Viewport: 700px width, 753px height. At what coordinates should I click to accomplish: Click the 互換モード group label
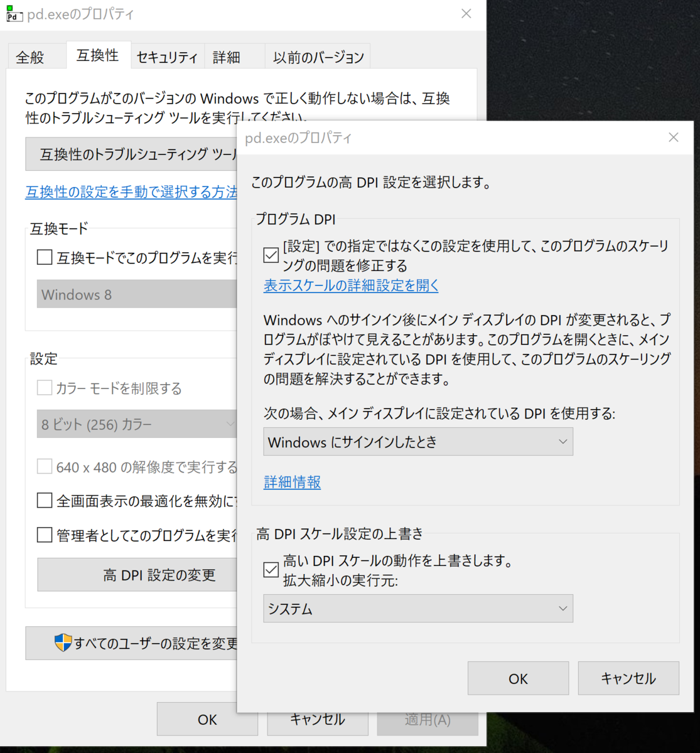(59, 228)
